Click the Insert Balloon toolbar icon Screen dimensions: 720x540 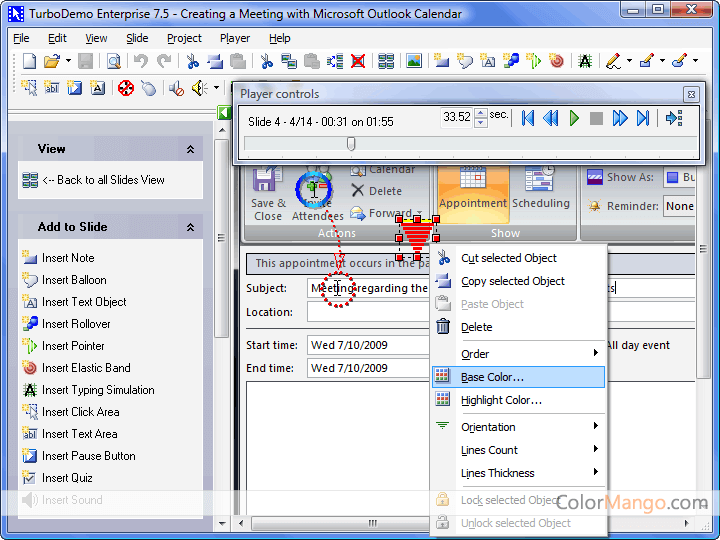[x=465, y=61]
